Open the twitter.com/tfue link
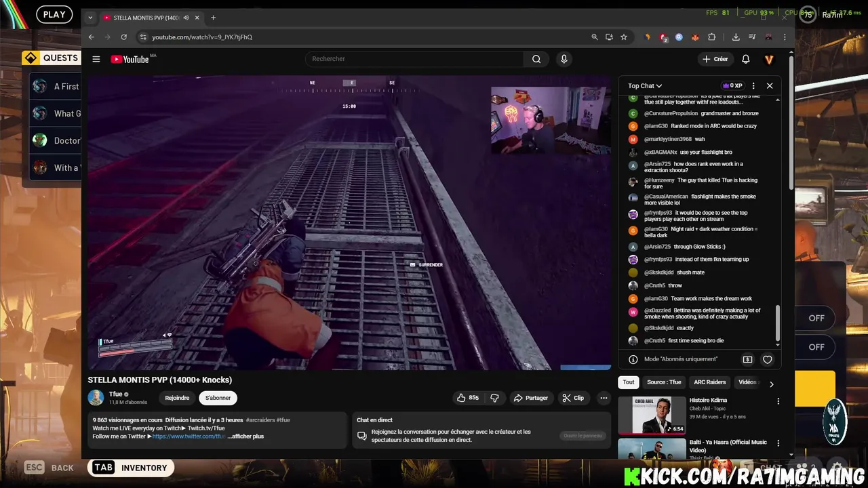Viewport: 868px width, 488px height. coord(189,436)
